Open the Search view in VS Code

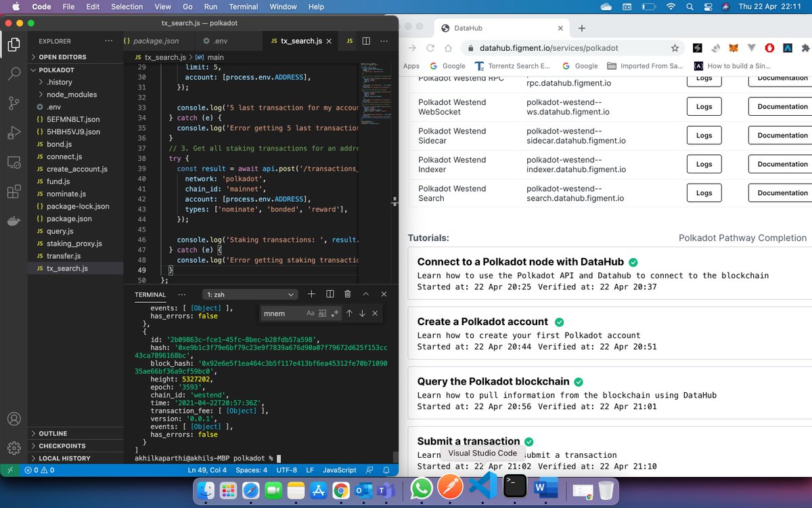pos(14,74)
